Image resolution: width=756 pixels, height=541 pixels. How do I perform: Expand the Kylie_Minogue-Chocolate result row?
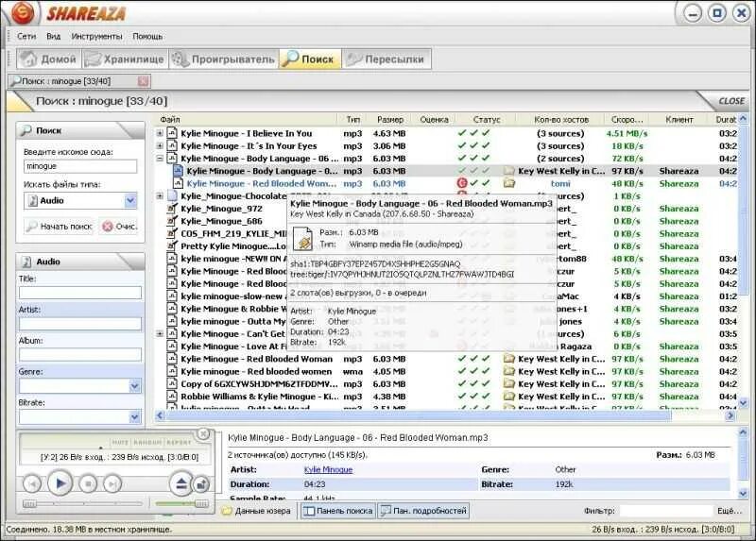click(160, 195)
